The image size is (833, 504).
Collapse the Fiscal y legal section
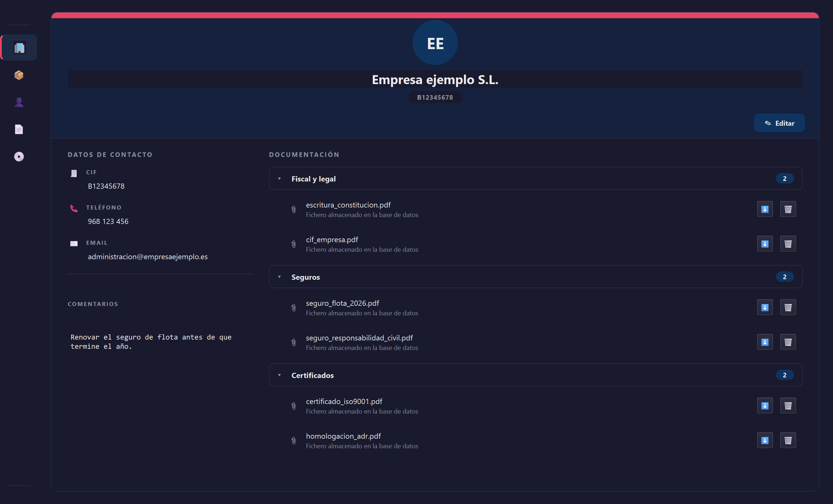(x=535, y=178)
